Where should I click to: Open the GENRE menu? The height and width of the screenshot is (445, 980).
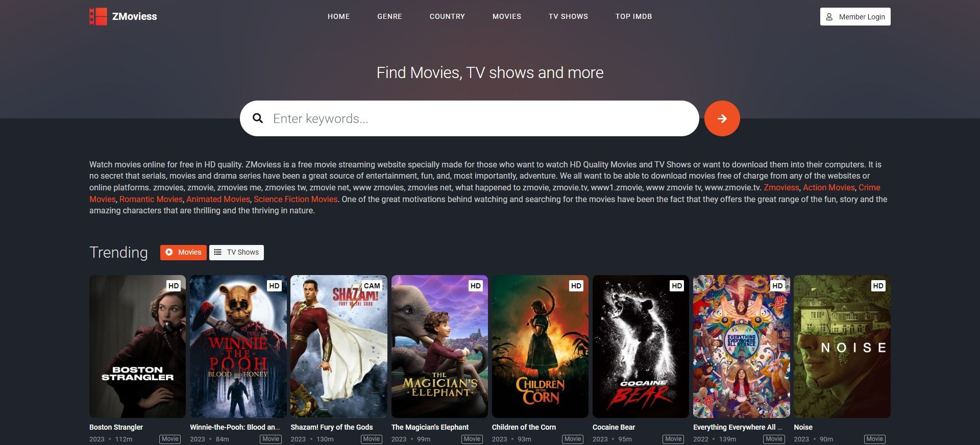click(x=389, y=16)
